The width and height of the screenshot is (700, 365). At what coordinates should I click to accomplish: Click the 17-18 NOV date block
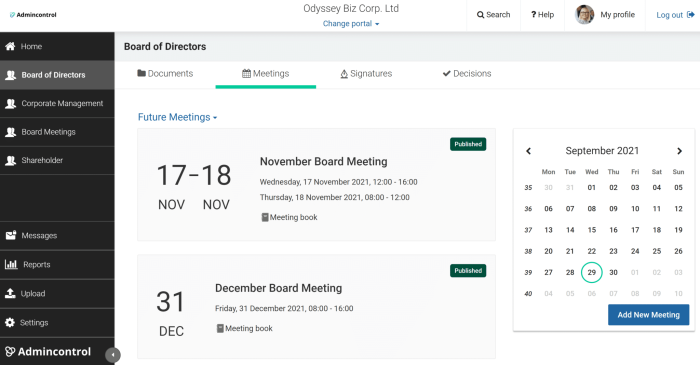coord(194,187)
